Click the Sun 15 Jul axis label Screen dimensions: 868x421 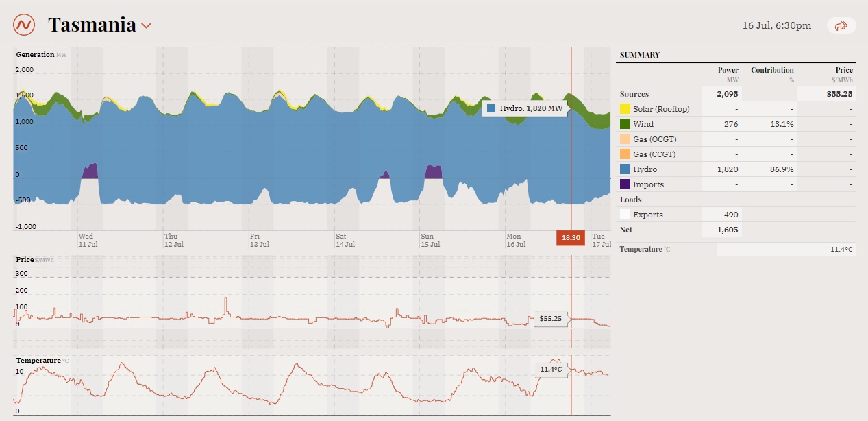(430, 240)
